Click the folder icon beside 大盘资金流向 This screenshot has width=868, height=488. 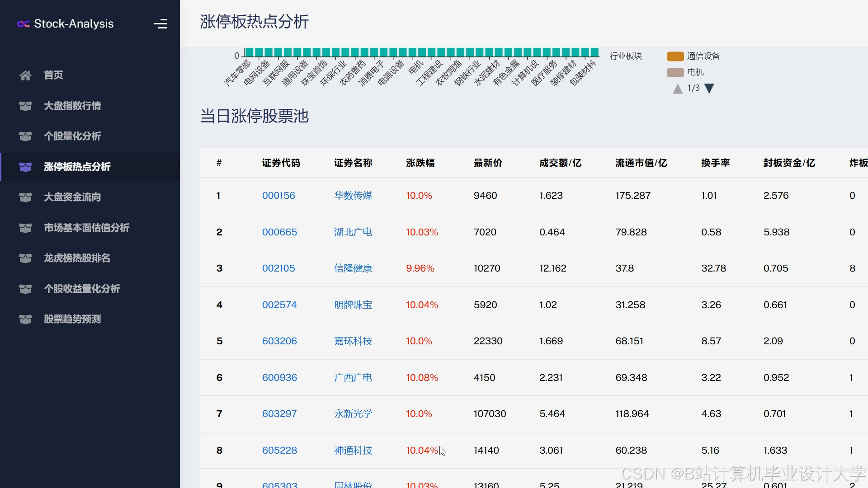tap(26, 197)
